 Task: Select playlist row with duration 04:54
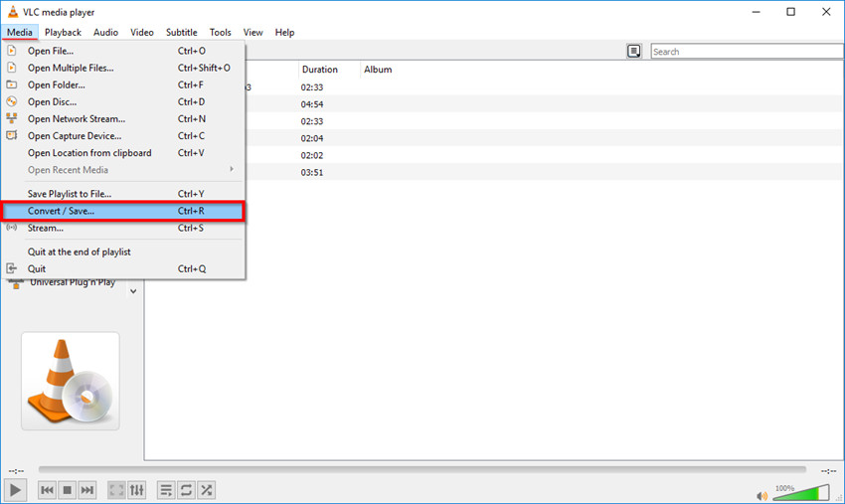(x=545, y=104)
